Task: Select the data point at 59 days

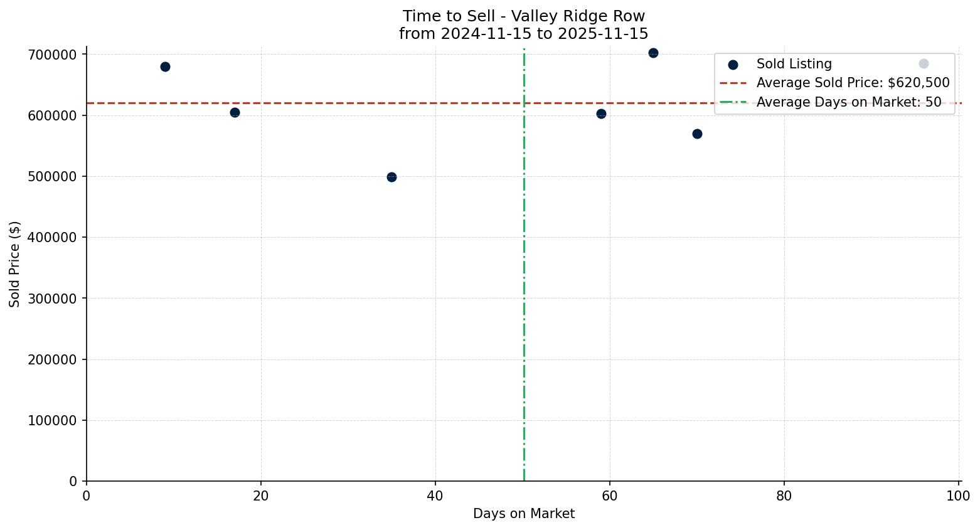Action: click(601, 114)
